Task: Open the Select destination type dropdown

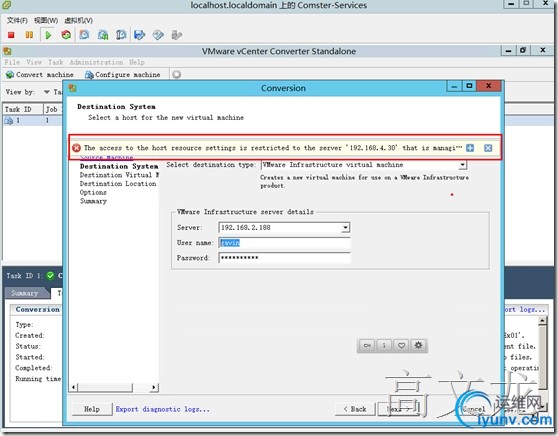Action: pyautogui.click(x=462, y=165)
